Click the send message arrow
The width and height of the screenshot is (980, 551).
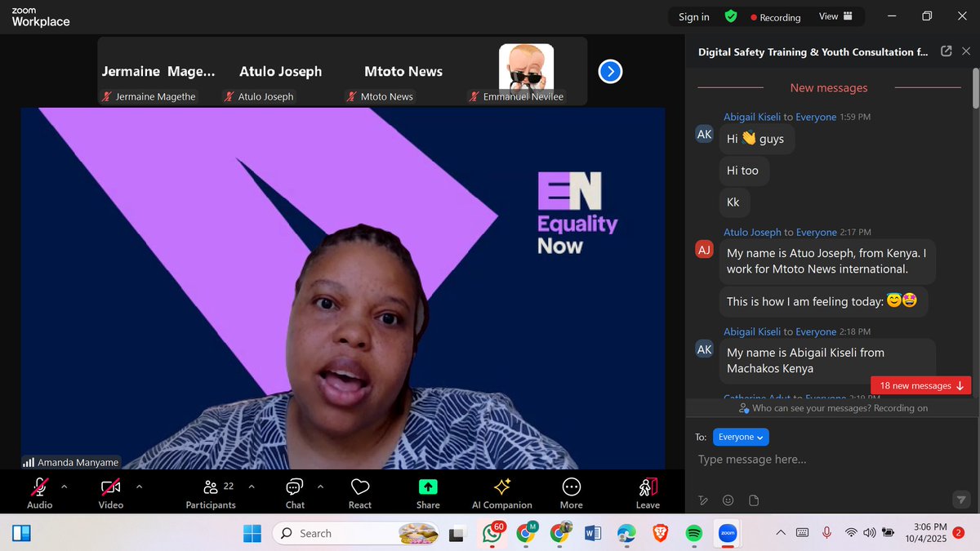[x=961, y=500]
